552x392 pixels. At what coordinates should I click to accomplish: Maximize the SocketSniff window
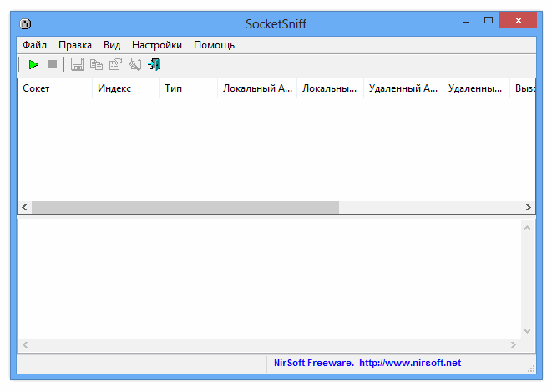(489, 20)
